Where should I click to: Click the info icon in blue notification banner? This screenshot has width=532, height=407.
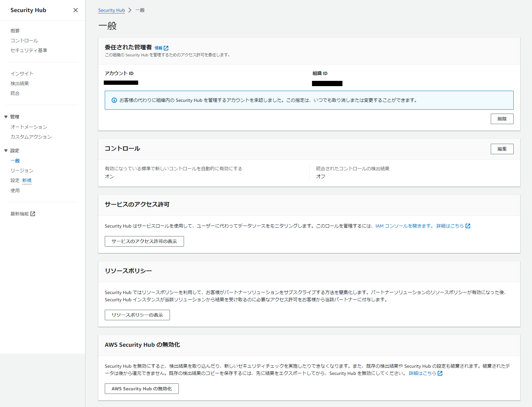point(114,100)
